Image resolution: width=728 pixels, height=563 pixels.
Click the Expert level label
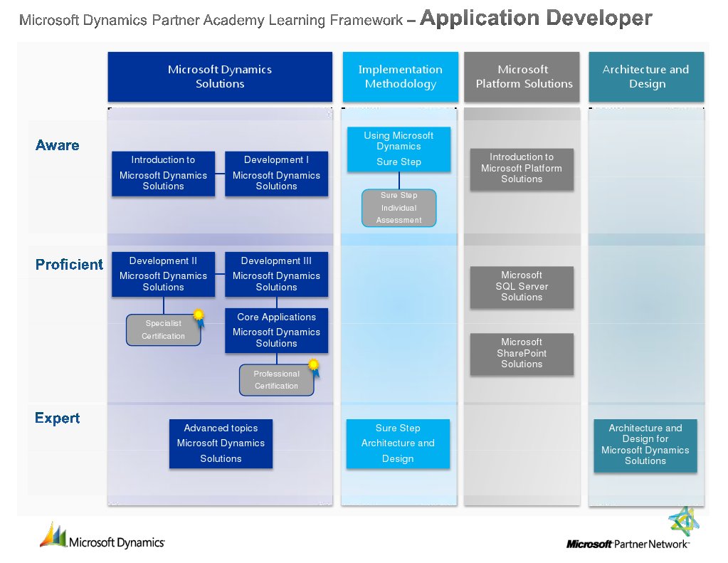point(58,418)
